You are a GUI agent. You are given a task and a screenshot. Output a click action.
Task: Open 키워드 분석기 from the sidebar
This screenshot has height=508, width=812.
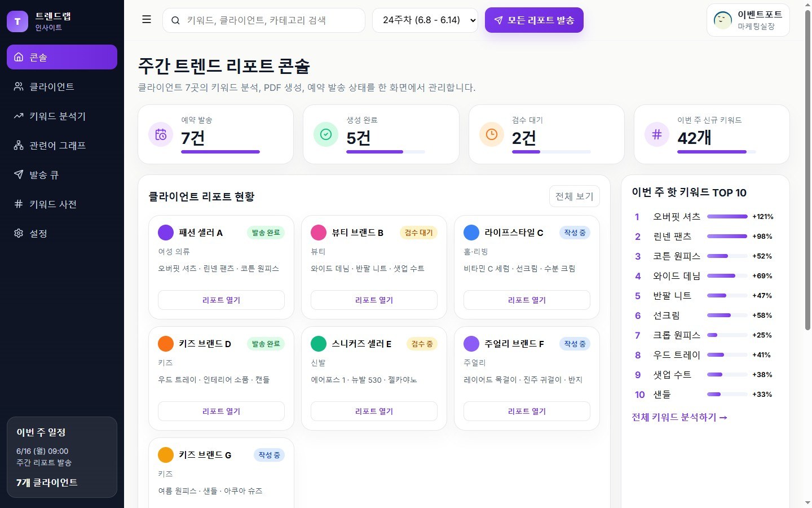(x=62, y=116)
